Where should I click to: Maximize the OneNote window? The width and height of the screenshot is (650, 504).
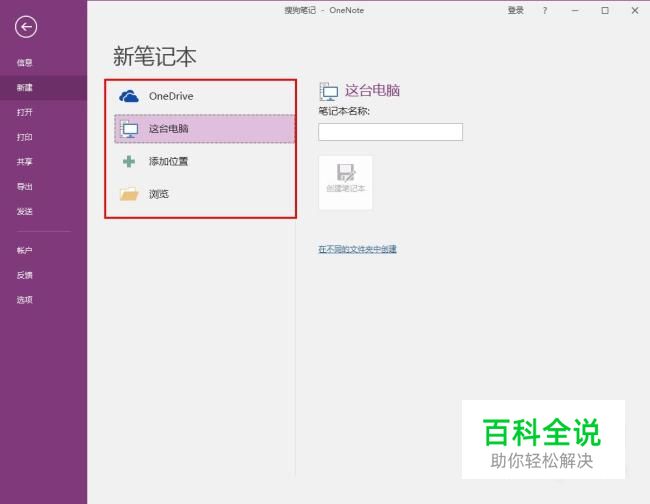605,10
